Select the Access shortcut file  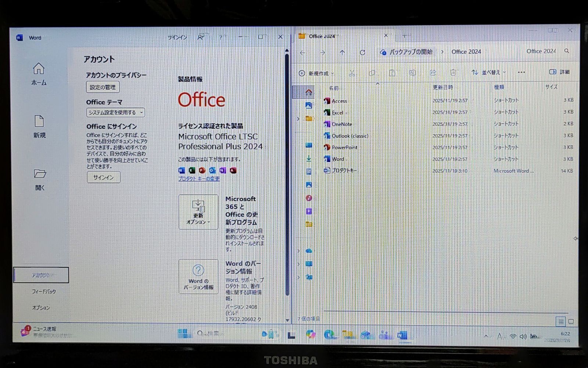coord(448,101)
